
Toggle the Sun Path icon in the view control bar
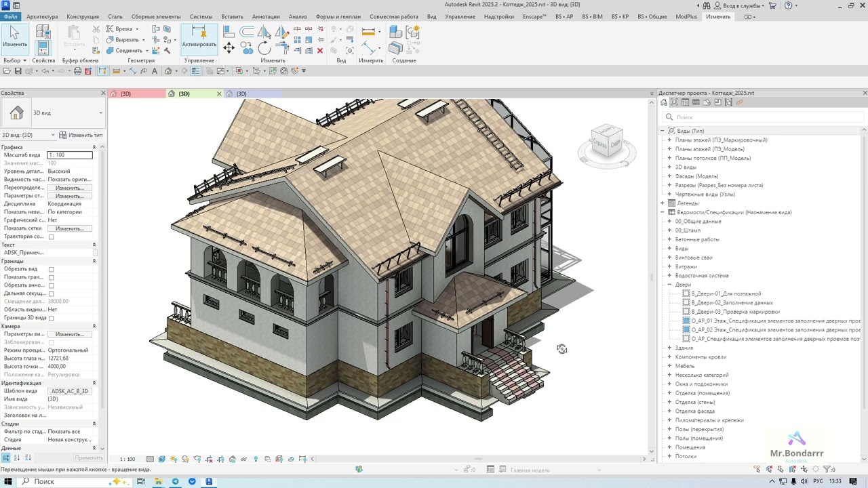coord(174,459)
